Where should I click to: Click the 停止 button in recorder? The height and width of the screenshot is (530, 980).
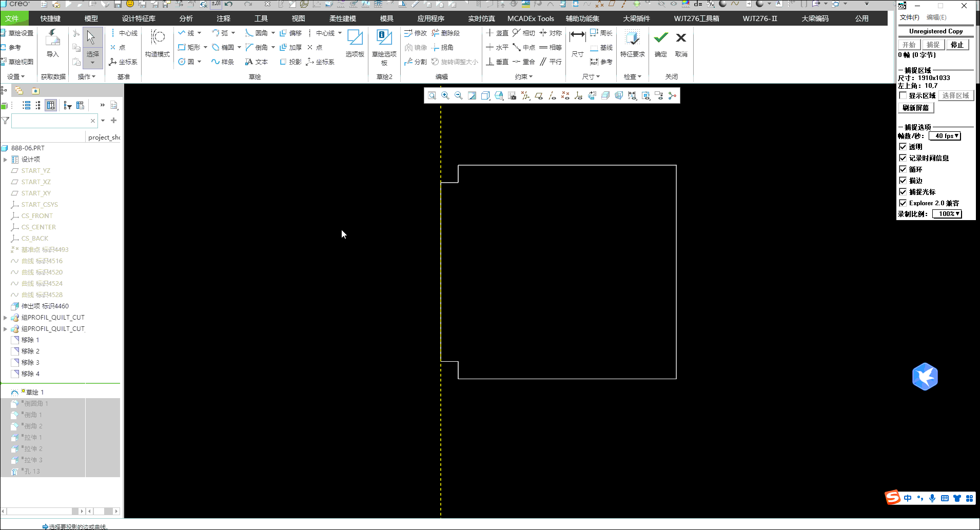tap(957, 45)
